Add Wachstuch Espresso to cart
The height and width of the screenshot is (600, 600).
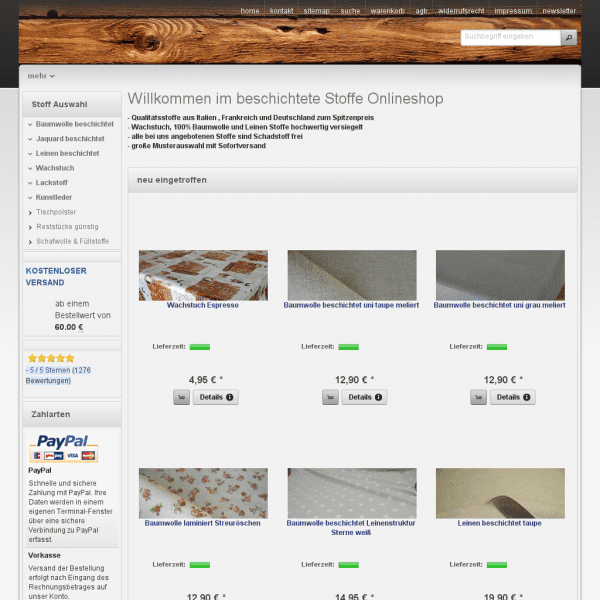[181, 397]
